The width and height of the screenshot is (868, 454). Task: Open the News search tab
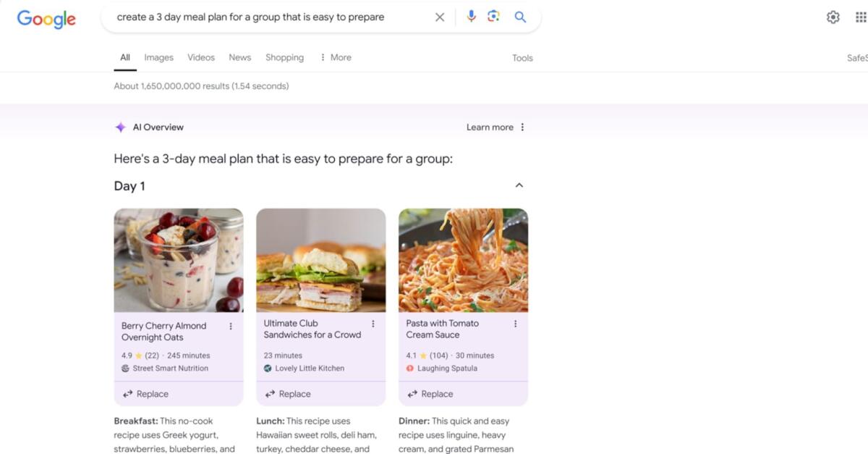(x=239, y=56)
